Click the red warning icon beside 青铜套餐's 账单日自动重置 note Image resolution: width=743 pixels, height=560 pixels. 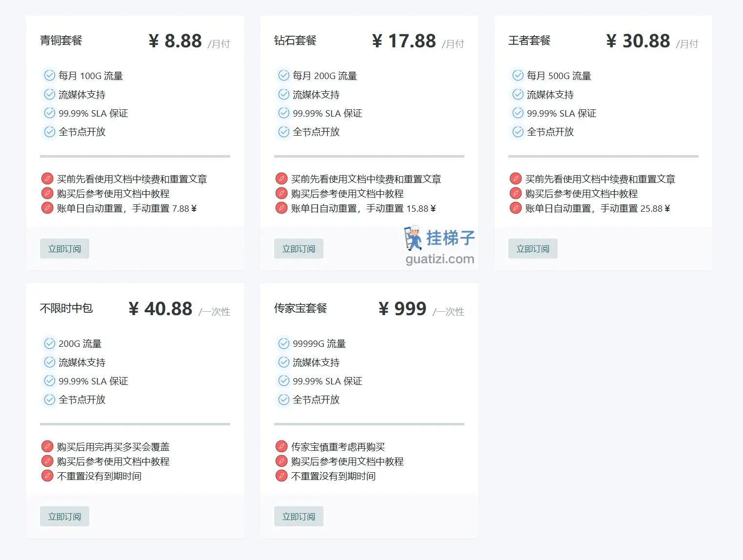point(47,208)
